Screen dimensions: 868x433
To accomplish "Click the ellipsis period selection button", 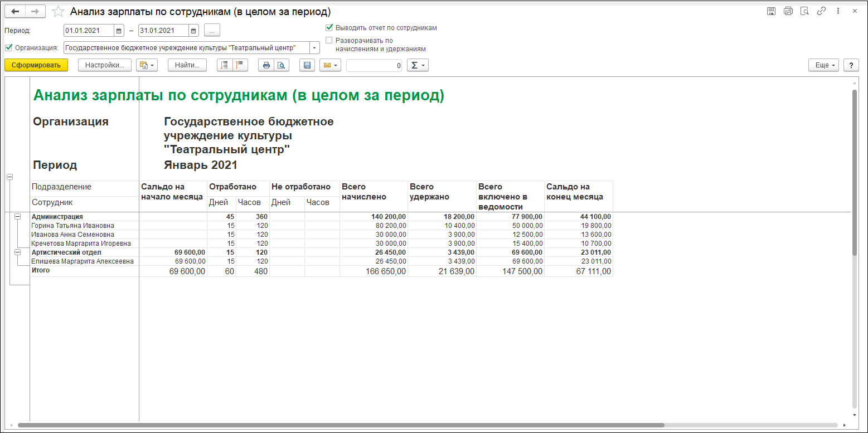I will 212,31.
